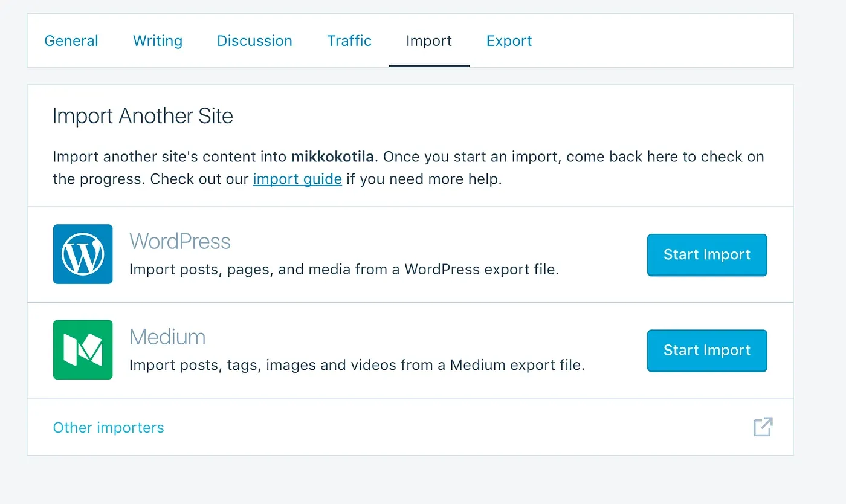846x504 pixels.
Task: Click the WordPress logo icon
Action: tap(83, 254)
